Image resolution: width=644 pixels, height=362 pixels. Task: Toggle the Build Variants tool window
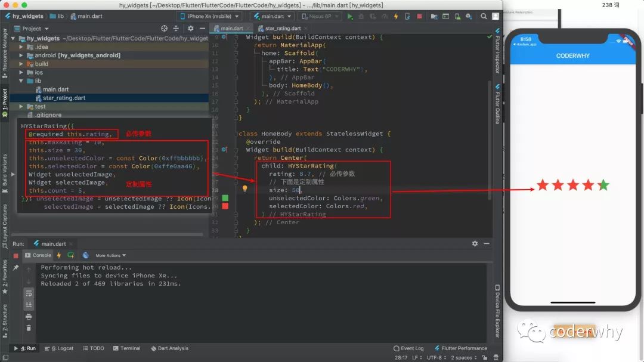[5, 172]
